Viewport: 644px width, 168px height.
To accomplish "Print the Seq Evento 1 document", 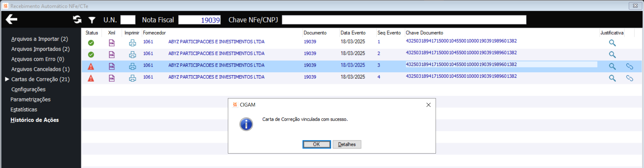I will point(133,43).
